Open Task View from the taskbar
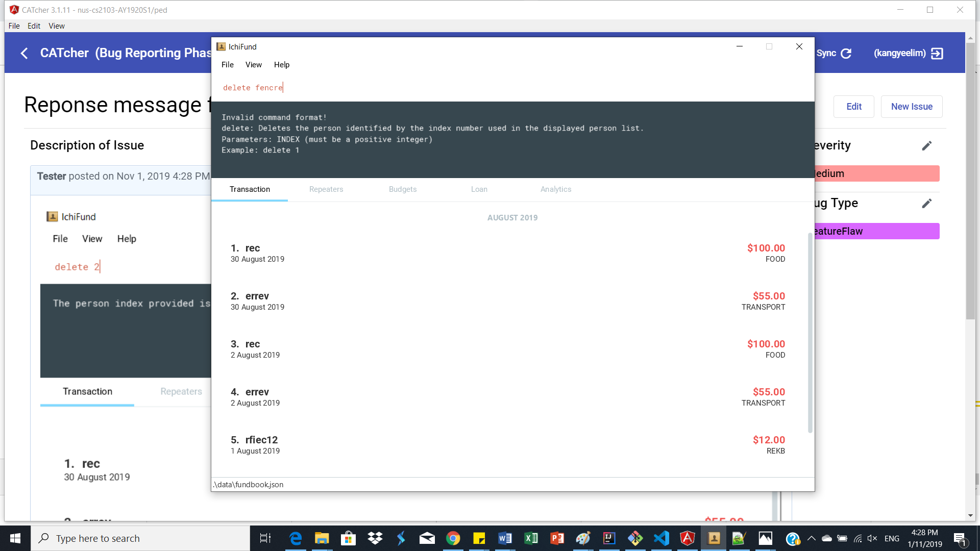This screenshot has height=551, width=980. coord(265,538)
